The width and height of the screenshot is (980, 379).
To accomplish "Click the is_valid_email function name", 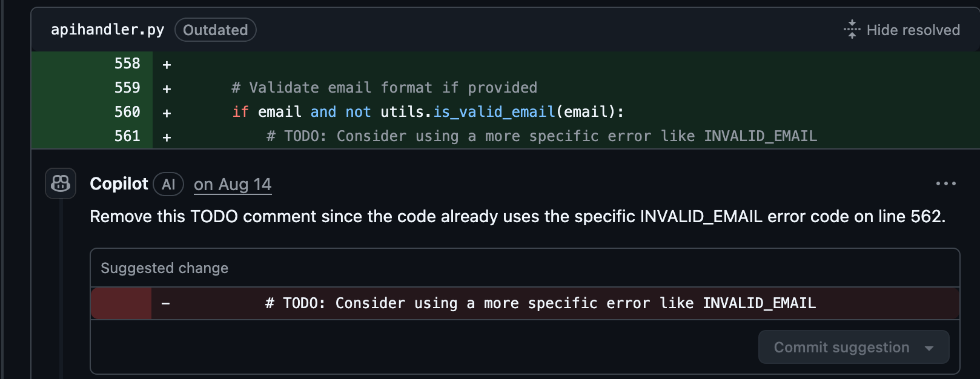I will tap(494, 112).
